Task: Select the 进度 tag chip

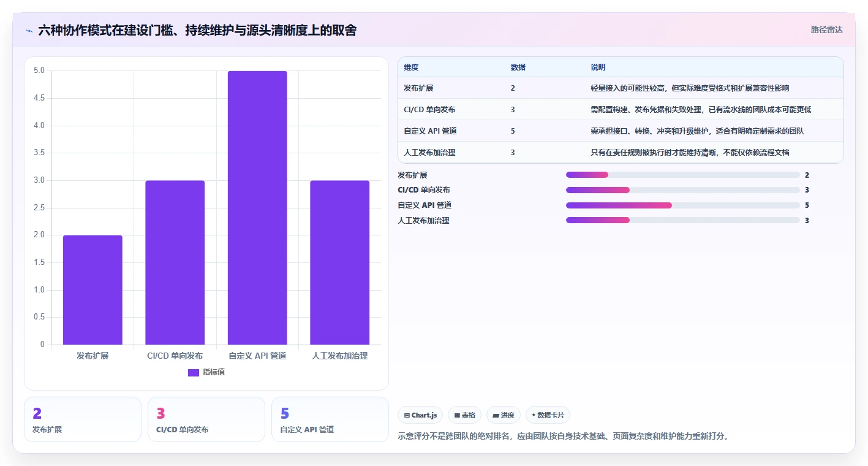Action: point(504,415)
